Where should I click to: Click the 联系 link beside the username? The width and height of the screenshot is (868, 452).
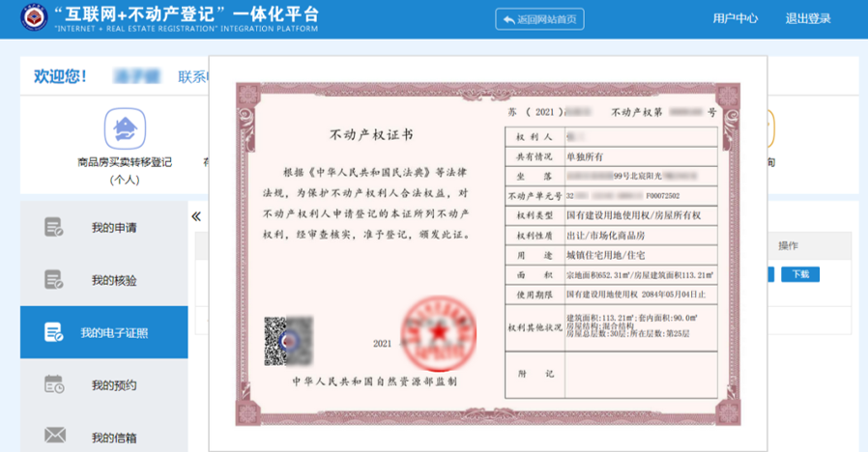click(192, 77)
